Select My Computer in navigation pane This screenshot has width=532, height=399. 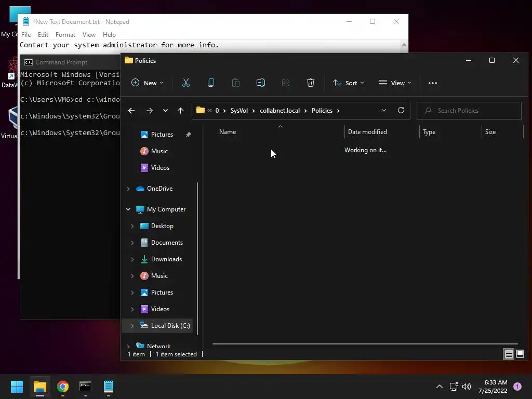166,209
